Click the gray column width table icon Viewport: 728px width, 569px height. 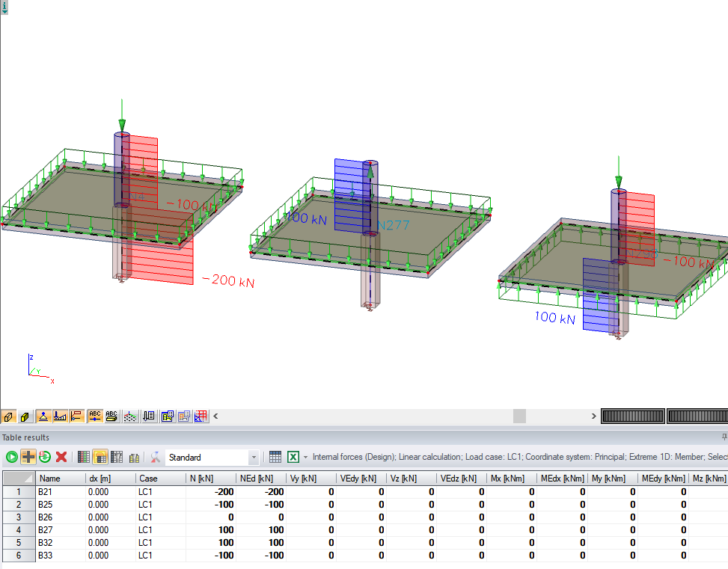tap(117, 457)
